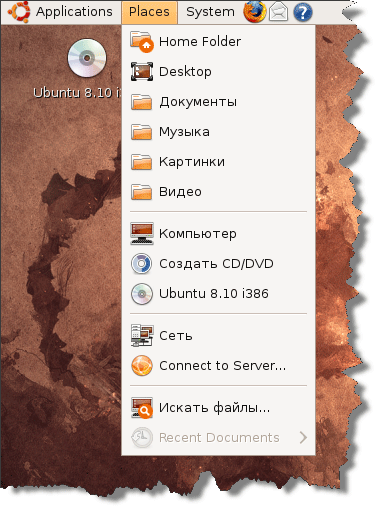Viewport: 376px width, 506px height.
Task: Open the Evolution mail envelope icon
Action: tap(278, 12)
